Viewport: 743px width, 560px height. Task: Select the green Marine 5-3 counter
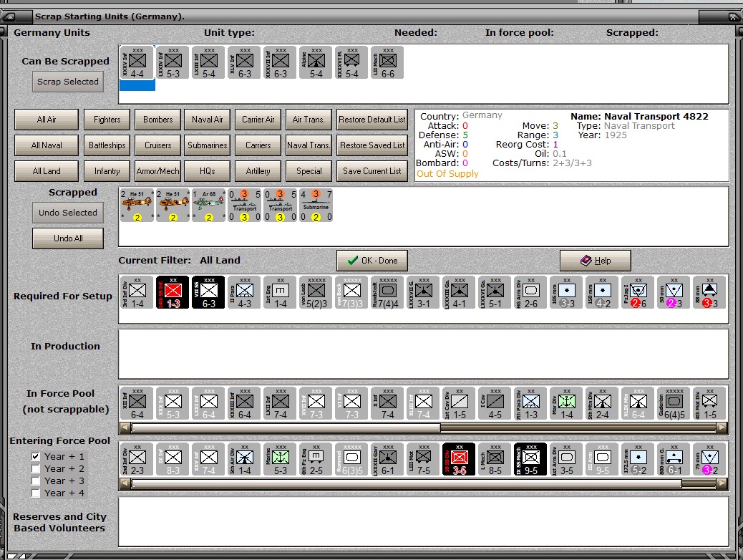point(280,459)
